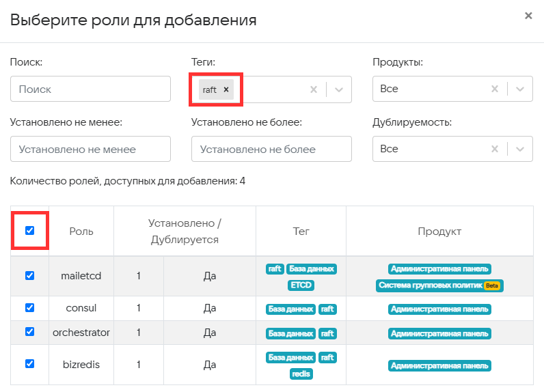Screen dimensions: 544x392
Task: Open the Дублируемость dropdown list
Action: (x=521, y=149)
